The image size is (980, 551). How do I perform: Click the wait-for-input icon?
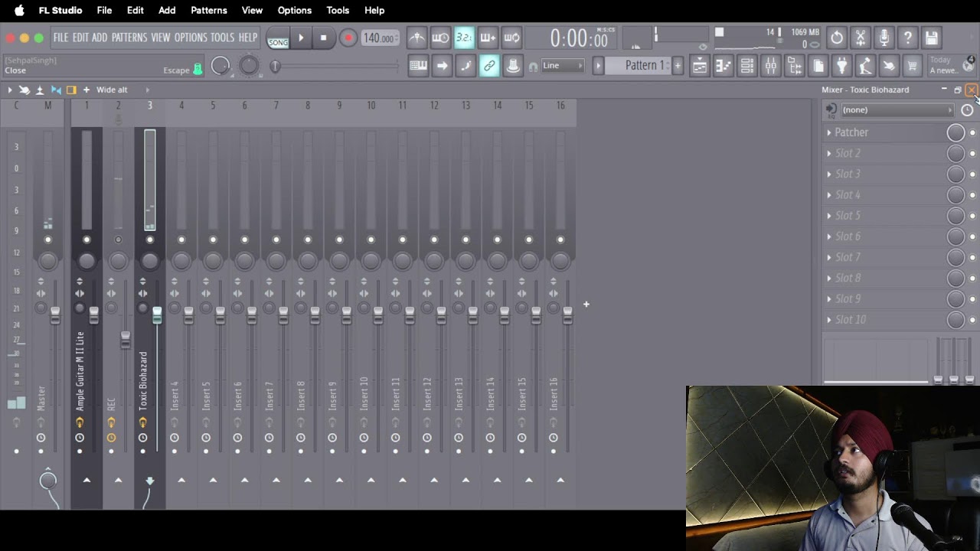440,37
